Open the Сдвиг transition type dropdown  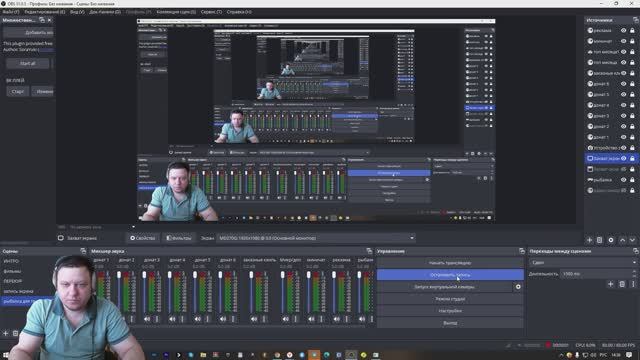click(x=583, y=262)
